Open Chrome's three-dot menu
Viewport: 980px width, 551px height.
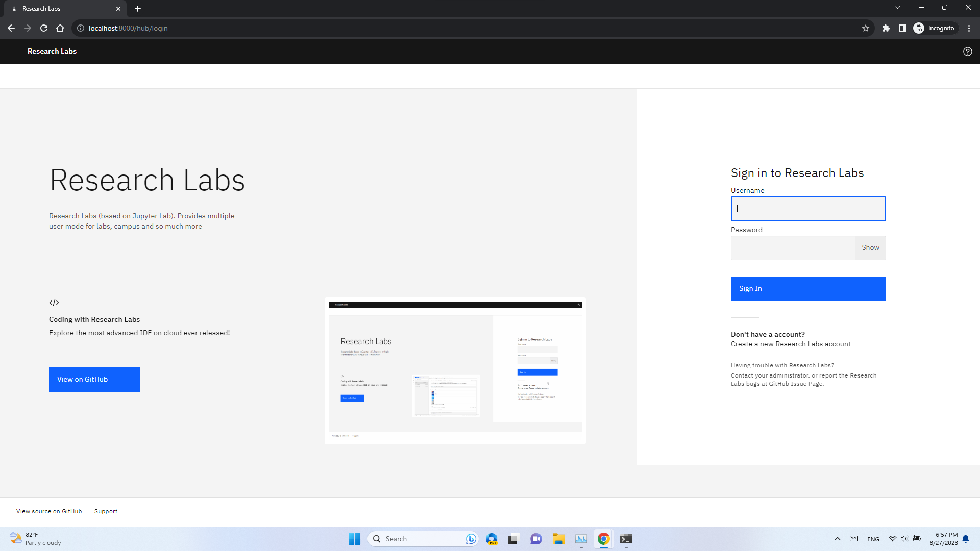[x=969, y=28]
